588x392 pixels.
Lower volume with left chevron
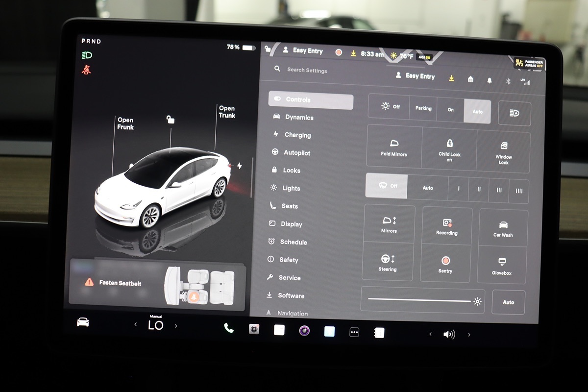pyautogui.click(x=430, y=334)
